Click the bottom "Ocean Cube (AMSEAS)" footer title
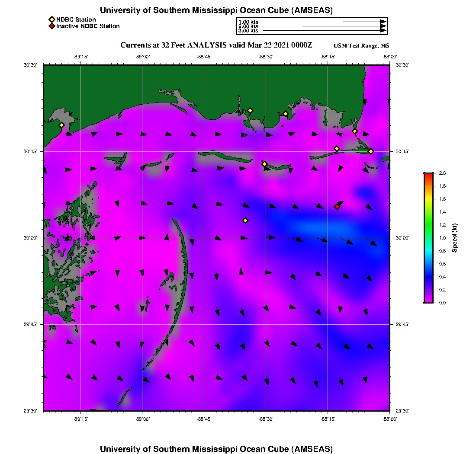 pos(216,449)
